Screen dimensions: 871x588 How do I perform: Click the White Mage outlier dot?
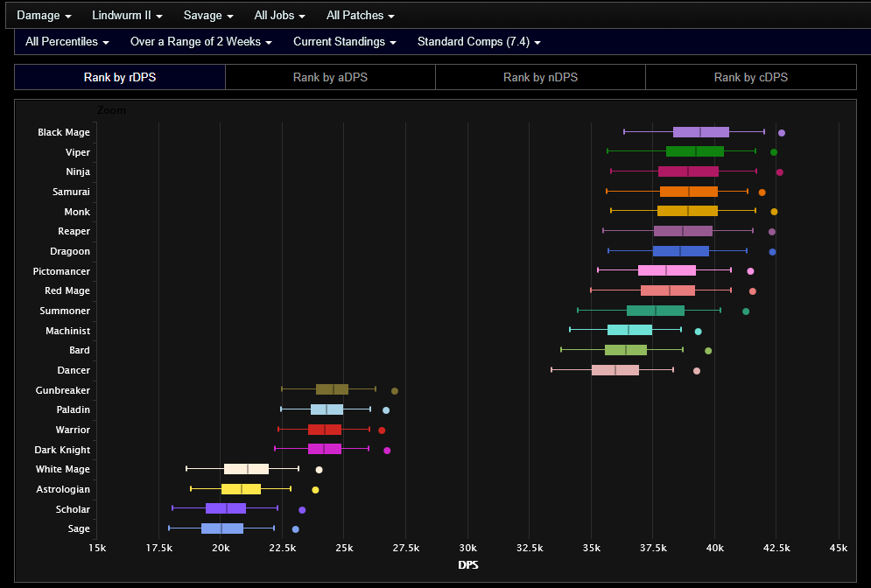[319, 470]
